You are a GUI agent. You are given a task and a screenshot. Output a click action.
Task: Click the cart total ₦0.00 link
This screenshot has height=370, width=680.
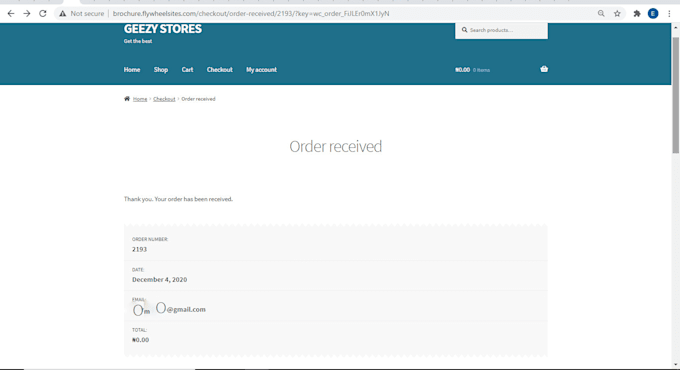point(462,69)
